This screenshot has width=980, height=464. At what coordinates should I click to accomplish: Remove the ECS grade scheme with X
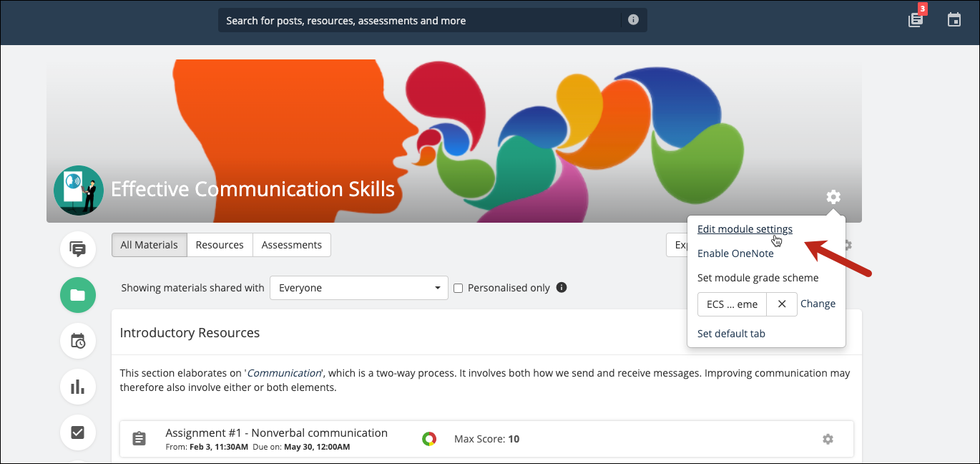tap(782, 304)
